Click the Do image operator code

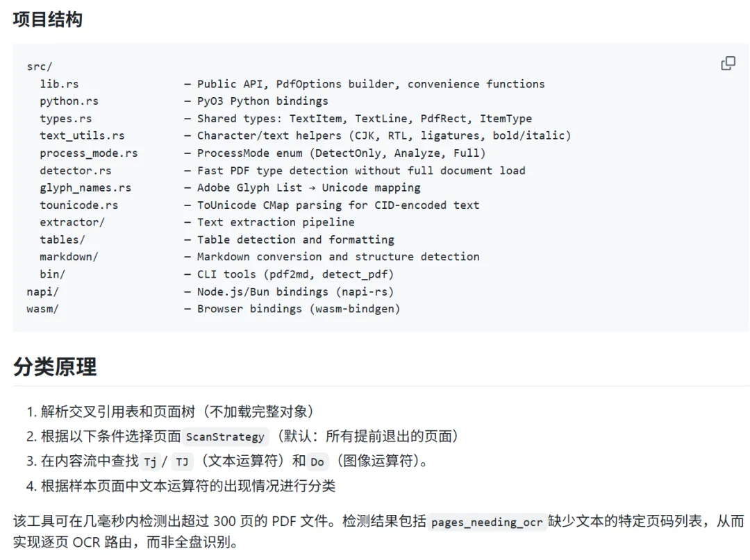pyautogui.click(x=317, y=461)
